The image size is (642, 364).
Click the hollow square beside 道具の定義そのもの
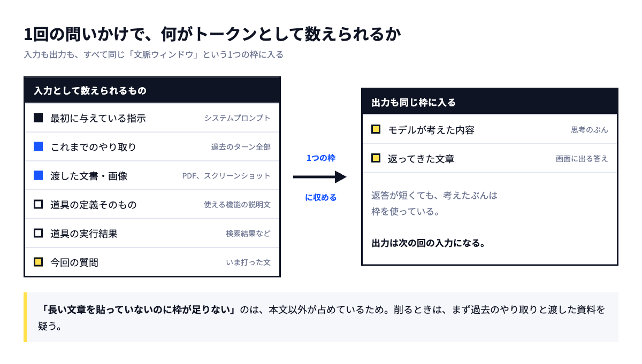coord(39,204)
